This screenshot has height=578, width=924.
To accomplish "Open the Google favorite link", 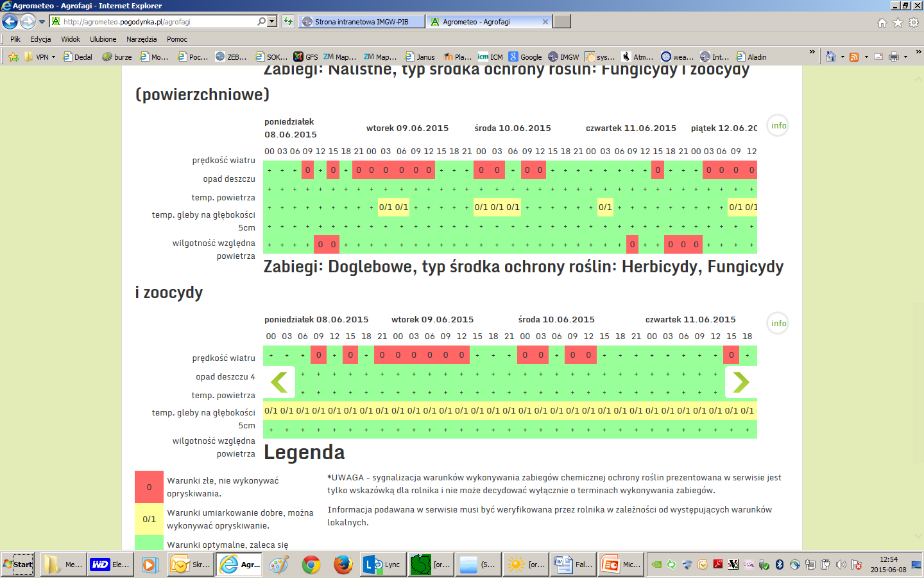I will point(526,57).
